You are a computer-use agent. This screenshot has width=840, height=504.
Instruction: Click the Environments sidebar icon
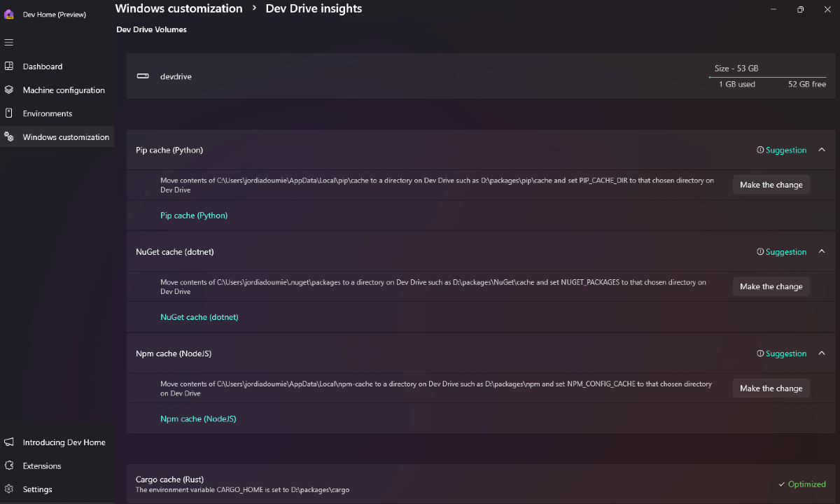pos(9,113)
